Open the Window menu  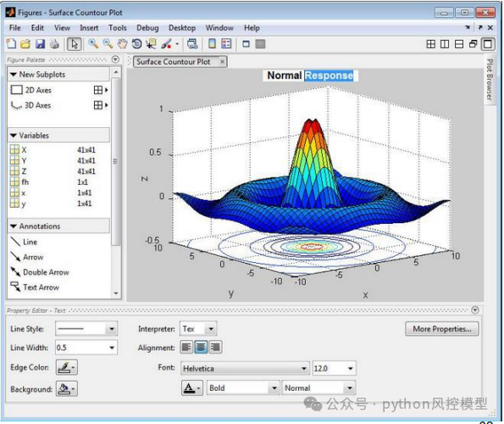(219, 28)
